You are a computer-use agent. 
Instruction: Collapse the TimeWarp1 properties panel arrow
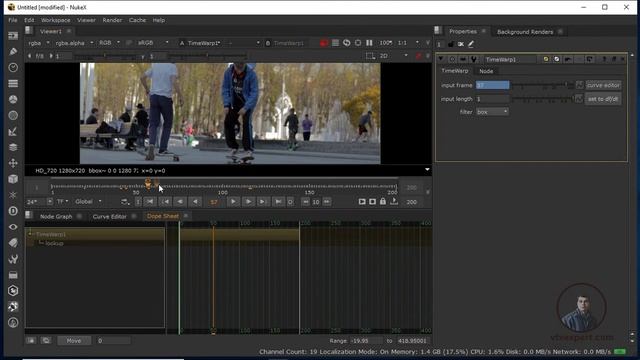point(441,60)
